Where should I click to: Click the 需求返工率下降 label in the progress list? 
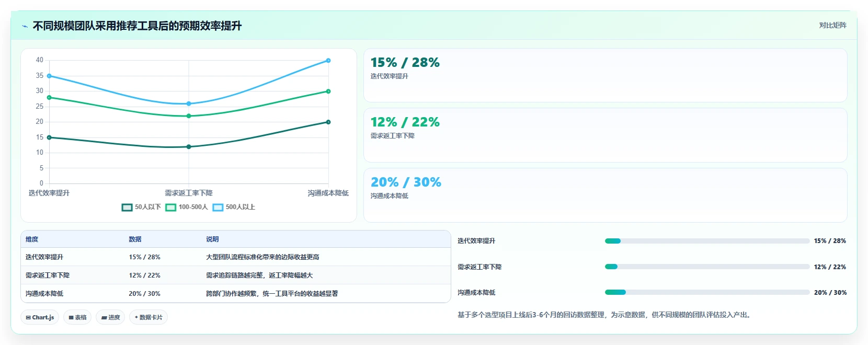[x=479, y=267]
